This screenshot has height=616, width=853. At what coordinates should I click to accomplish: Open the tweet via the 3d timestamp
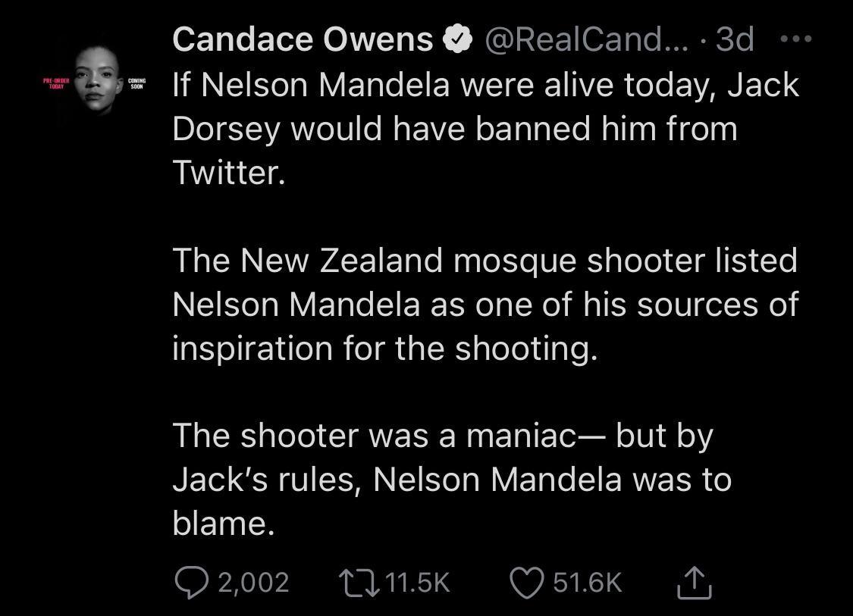734,40
